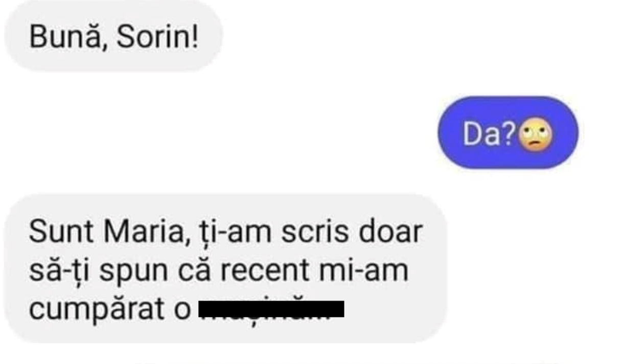Click the black censor bar over the hidden word

(x=271, y=309)
